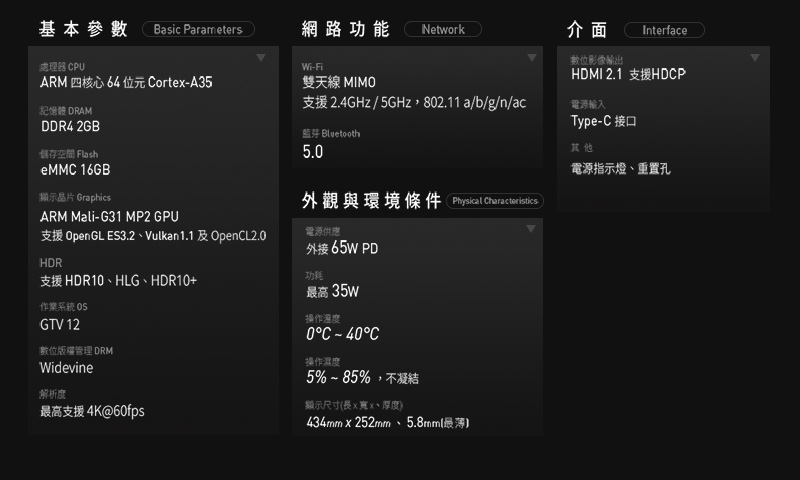Click the GTV 12 operating system entry

(60, 325)
